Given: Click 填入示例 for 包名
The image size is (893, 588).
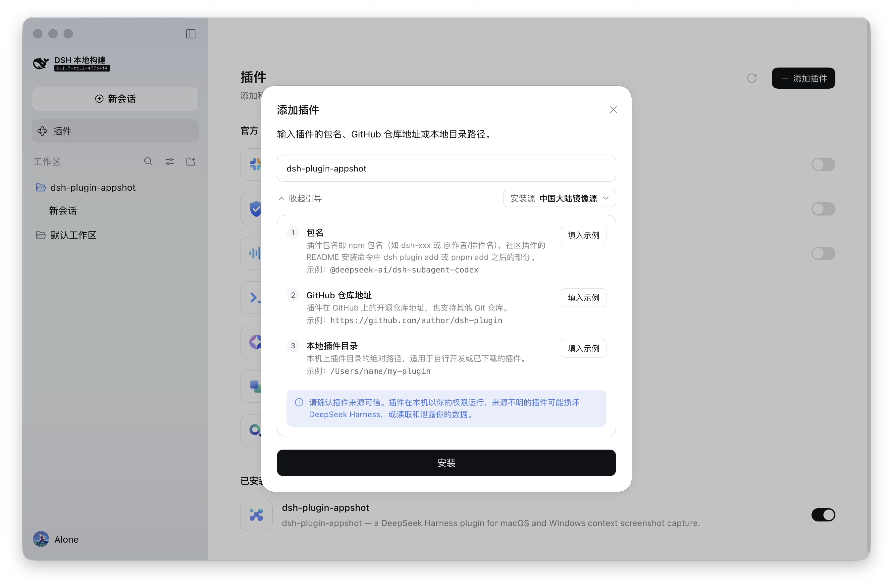Looking at the screenshot, I should click(583, 235).
